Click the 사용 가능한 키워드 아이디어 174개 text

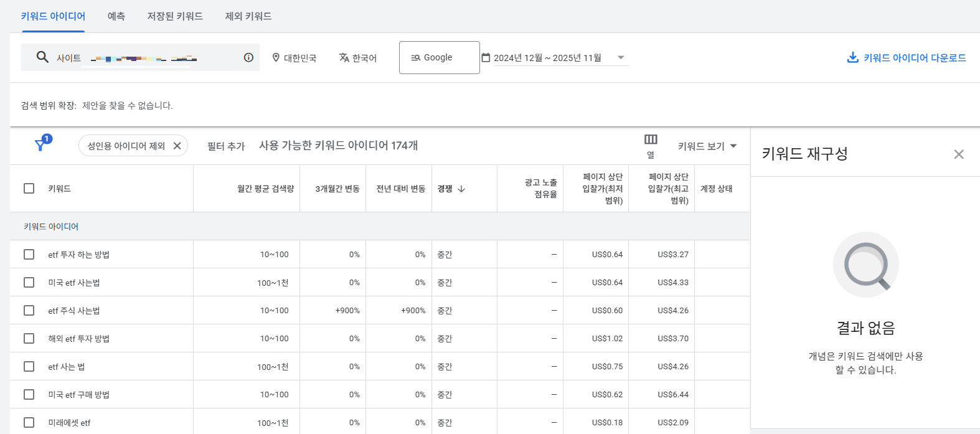338,145
